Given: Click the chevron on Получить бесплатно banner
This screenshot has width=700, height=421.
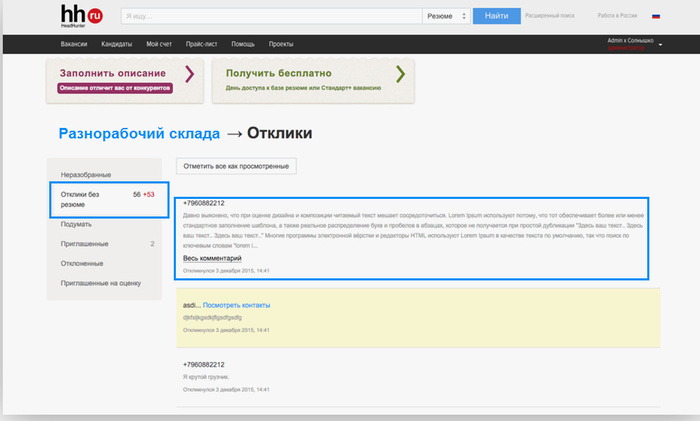Looking at the screenshot, I should tap(400, 74).
